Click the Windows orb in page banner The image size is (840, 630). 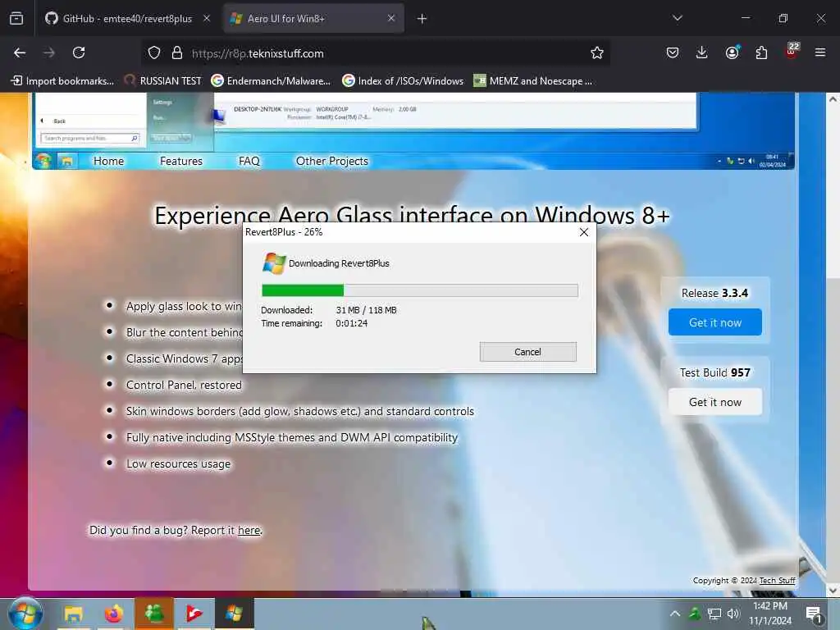(43, 161)
